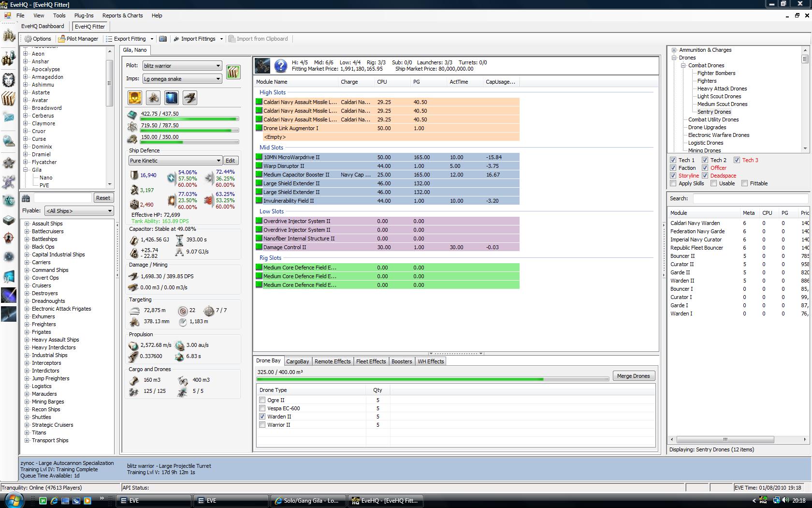Open the mail envelope sidebar icon
Viewport: 812px width, 508px height.
coord(9,118)
